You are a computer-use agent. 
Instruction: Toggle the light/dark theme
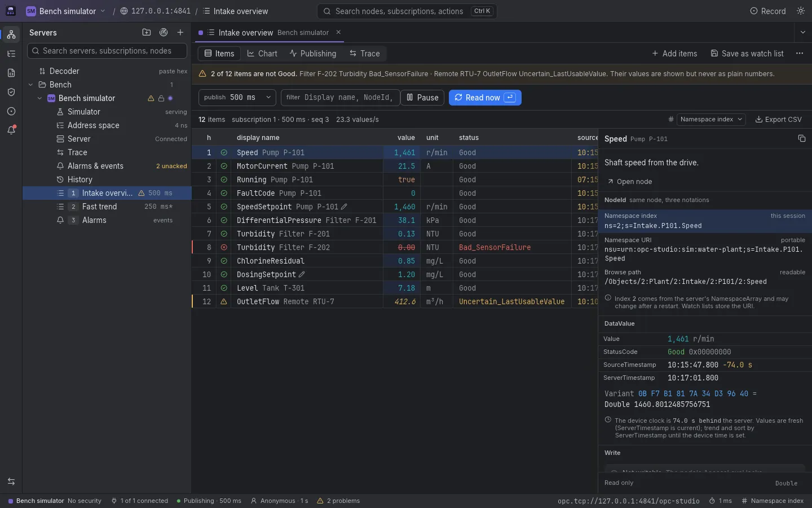[801, 11]
